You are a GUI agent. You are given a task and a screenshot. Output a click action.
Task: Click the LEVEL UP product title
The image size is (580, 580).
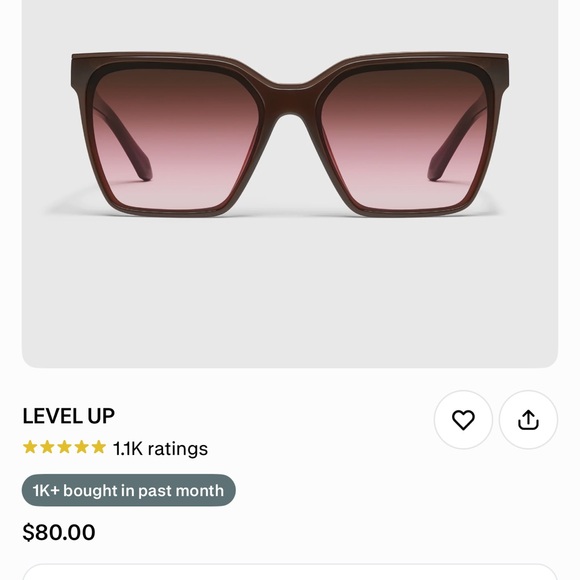click(68, 416)
